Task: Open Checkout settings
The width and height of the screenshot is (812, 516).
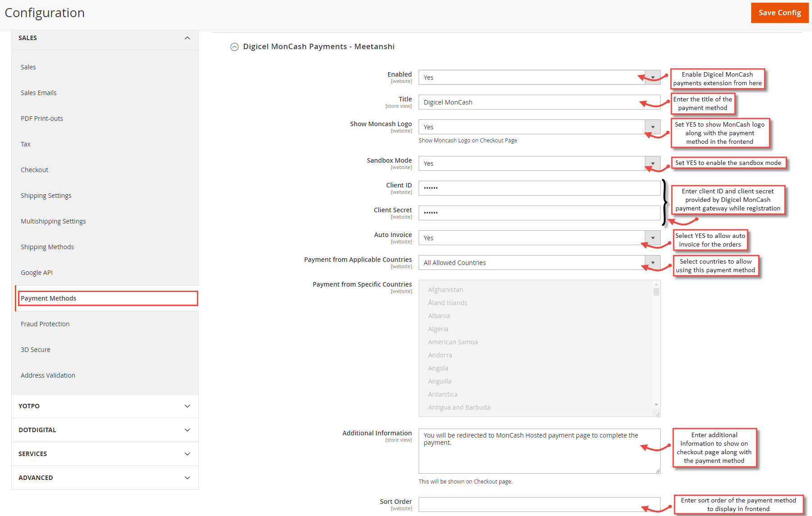Action: click(x=34, y=170)
